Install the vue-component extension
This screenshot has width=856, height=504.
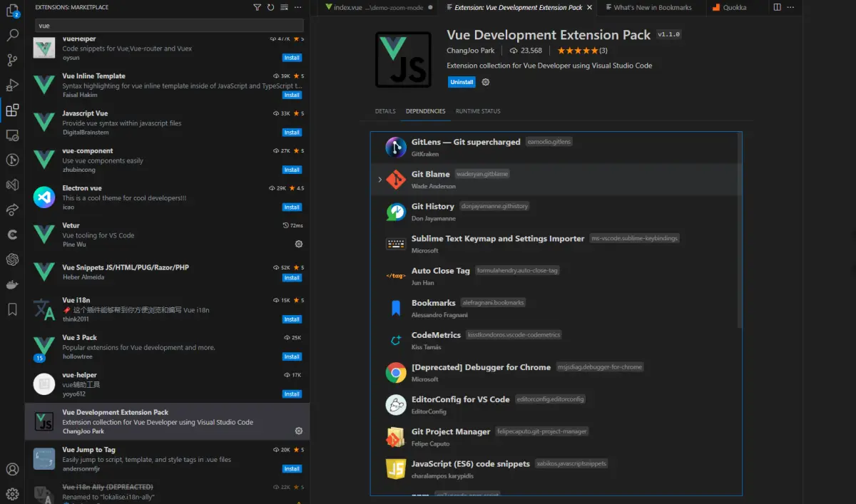coord(292,170)
